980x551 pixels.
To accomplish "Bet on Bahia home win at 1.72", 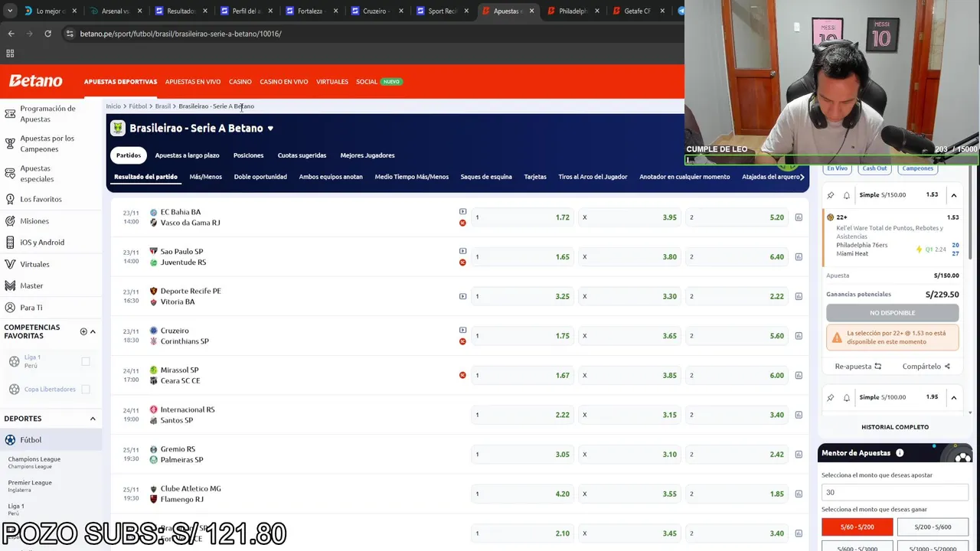I will [x=521, y=217].
